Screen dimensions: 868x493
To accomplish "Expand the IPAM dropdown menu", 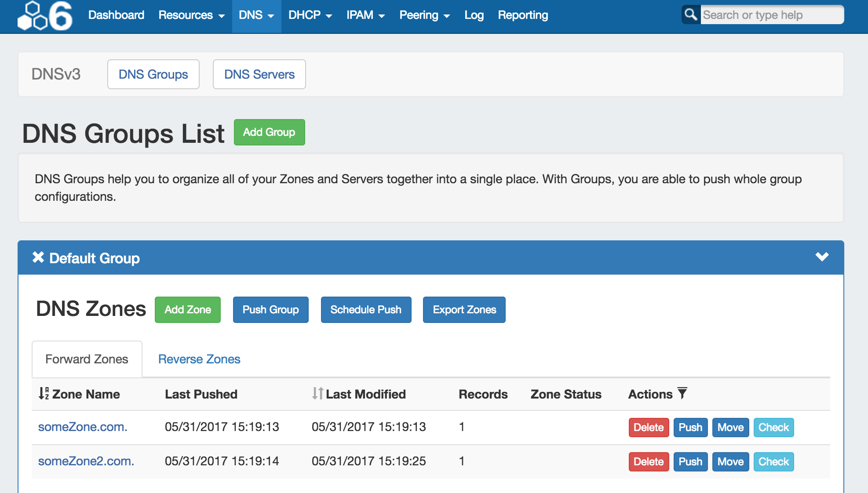I will [365, 15].
